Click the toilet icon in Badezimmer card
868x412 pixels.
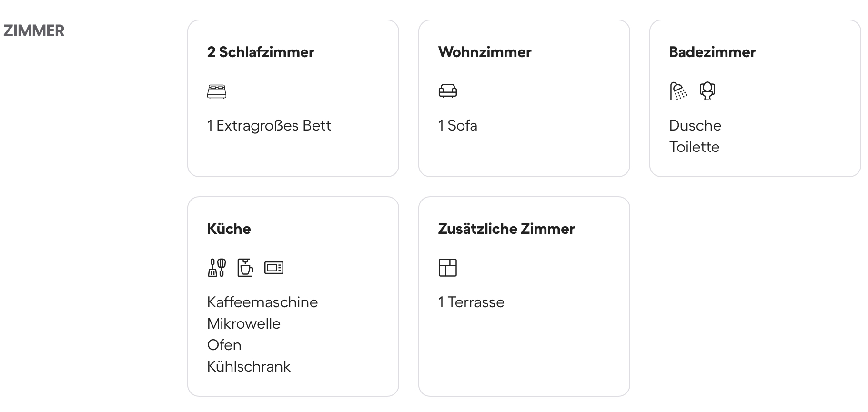click(x=707, y=90)
